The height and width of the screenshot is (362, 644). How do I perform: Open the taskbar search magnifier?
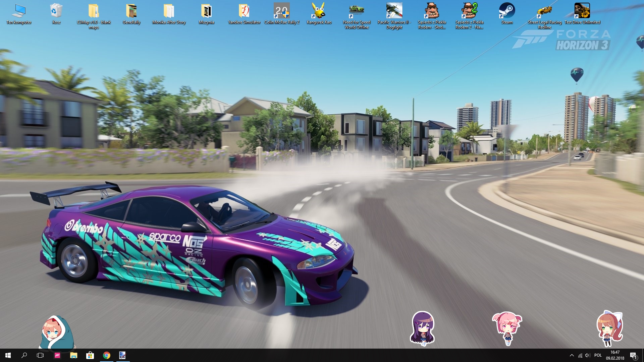(x=24, y=355)
